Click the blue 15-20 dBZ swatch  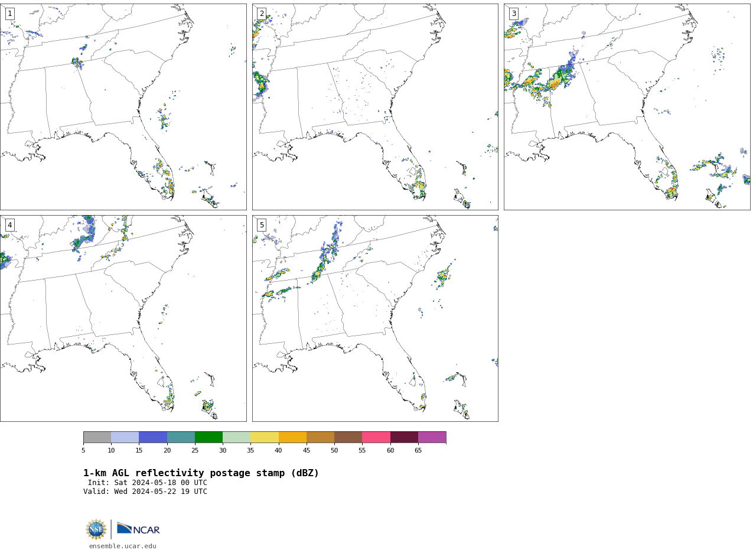(x=153, y=437)
